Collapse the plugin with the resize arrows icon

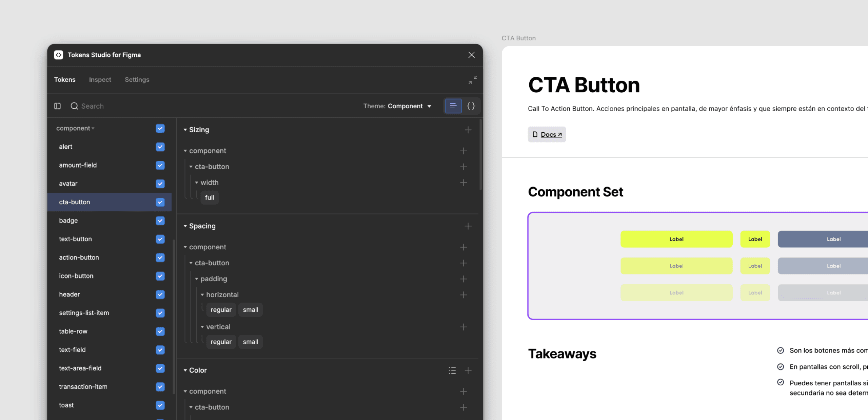[473, 80]
